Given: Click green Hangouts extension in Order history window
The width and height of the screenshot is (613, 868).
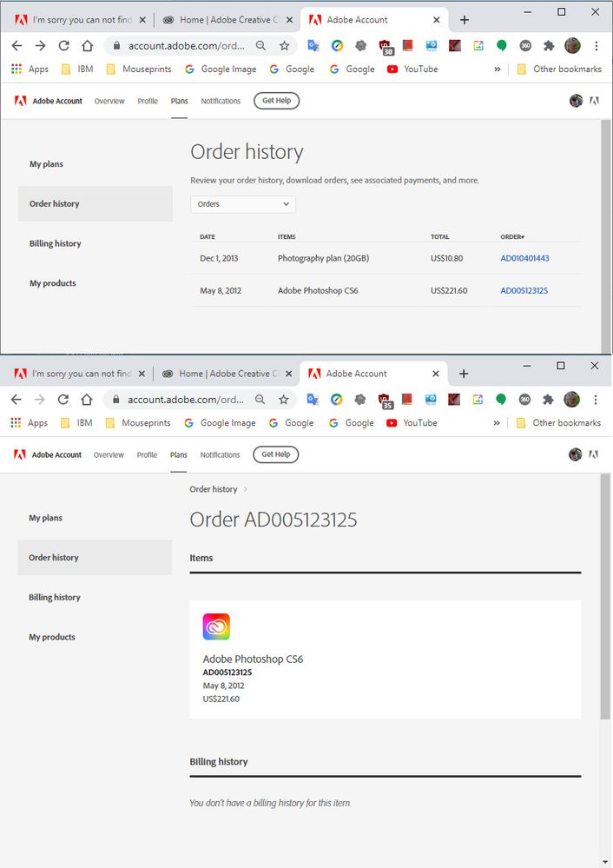Looking at the screenshot, I should click(x=502, y=46).
